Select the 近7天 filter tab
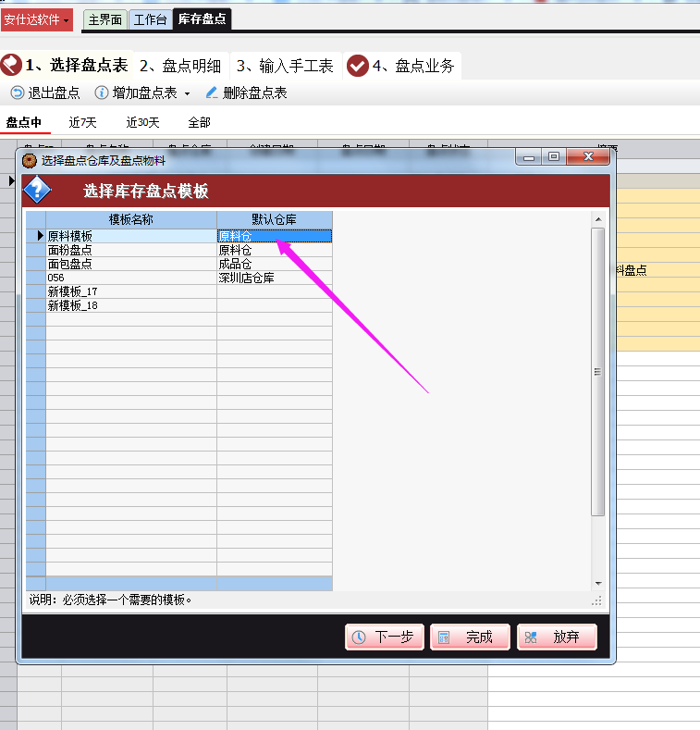The height and width of the screenshot is (730, 700). (83, 122)
